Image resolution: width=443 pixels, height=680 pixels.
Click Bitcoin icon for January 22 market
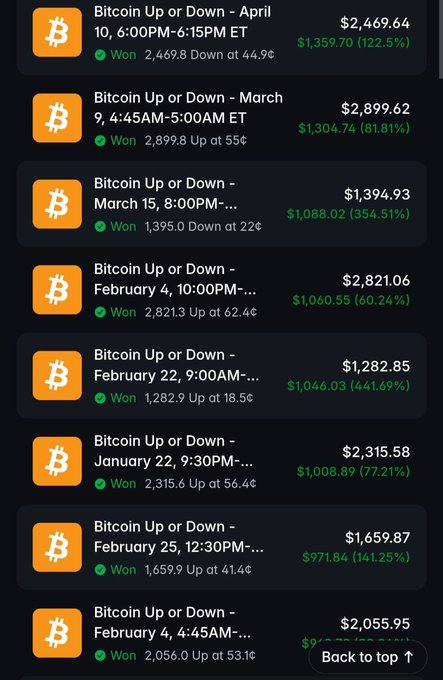coord(57,461)
